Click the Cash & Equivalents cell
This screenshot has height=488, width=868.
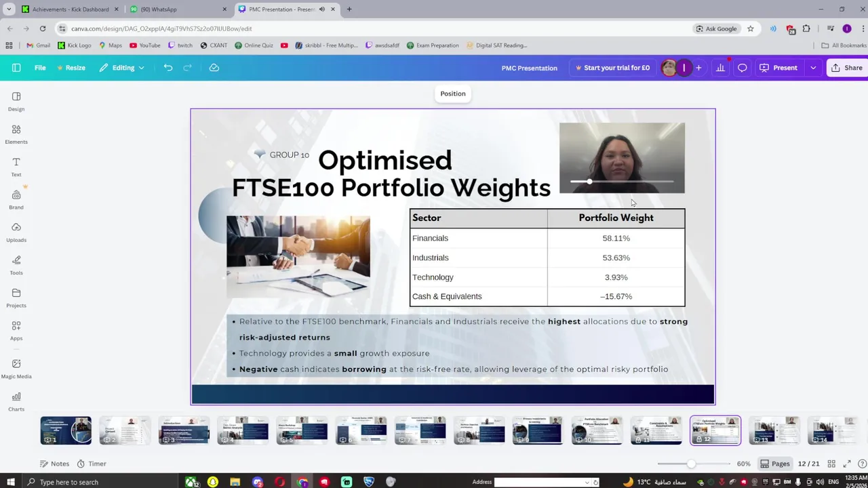478,296
